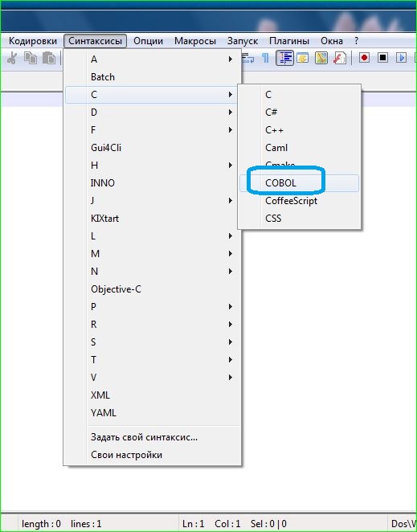Open the Запуск menu
417x532 pixels.
(x=243, y=41)
